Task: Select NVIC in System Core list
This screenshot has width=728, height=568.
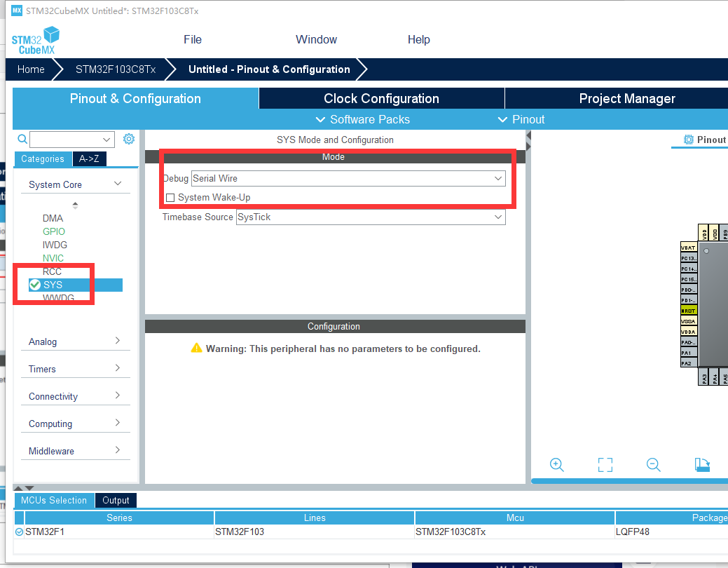Action: coord(53,258)
